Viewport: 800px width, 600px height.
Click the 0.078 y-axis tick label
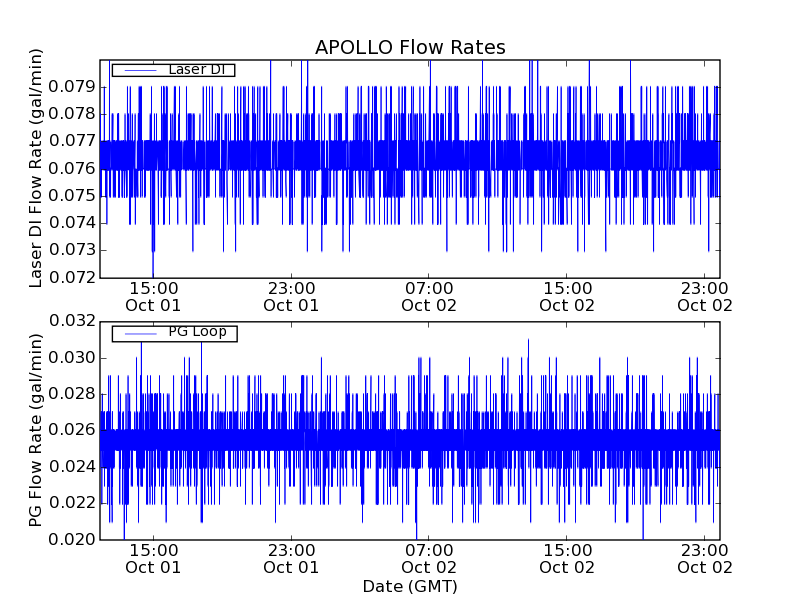point(72,114)
